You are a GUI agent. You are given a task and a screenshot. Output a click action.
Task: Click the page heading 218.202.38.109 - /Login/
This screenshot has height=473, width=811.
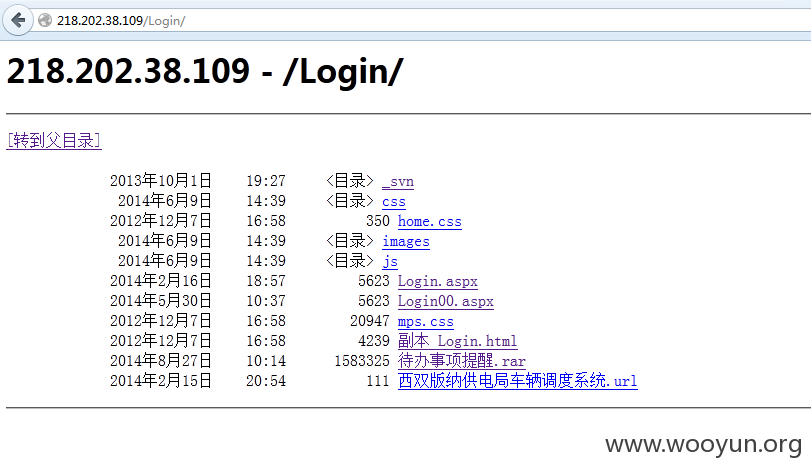point(205,71)
